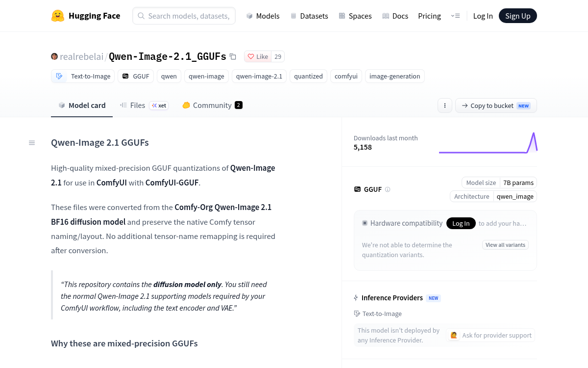Click the Text-to-Image tag icon

point(59,76)
